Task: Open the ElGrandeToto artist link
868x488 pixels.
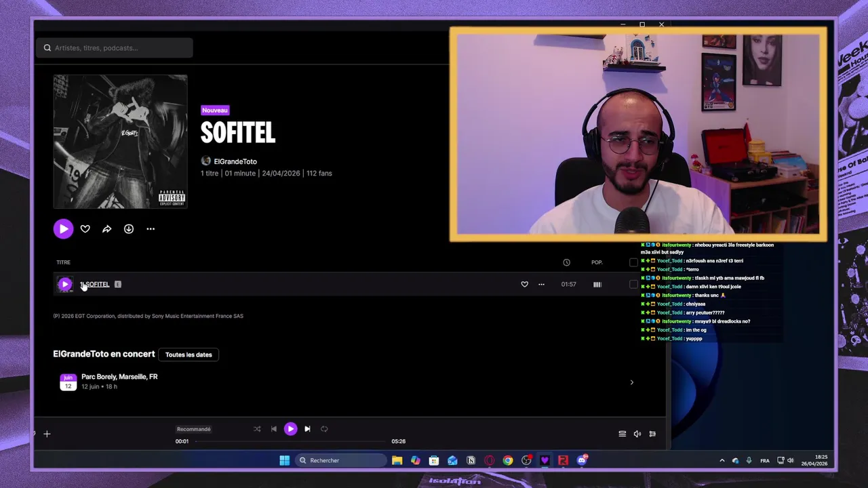Action: click(235, 161)
